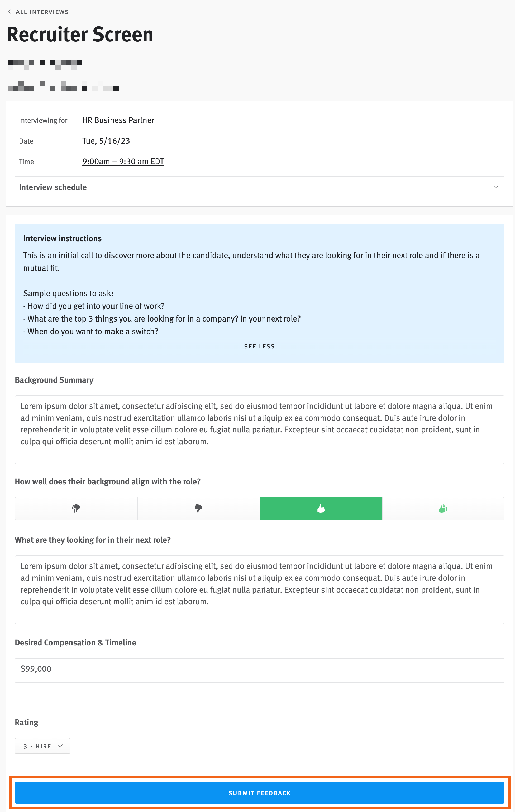Click the caret icon on the Rating selector
The width and height of the screenshot is (515, 812).
(60, 746)
